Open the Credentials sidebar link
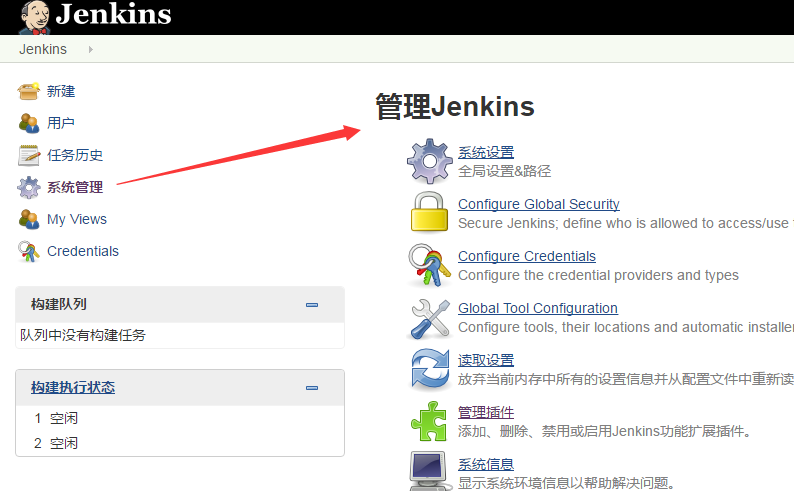This screenshot has width=794, height=491. click(83, 251)
